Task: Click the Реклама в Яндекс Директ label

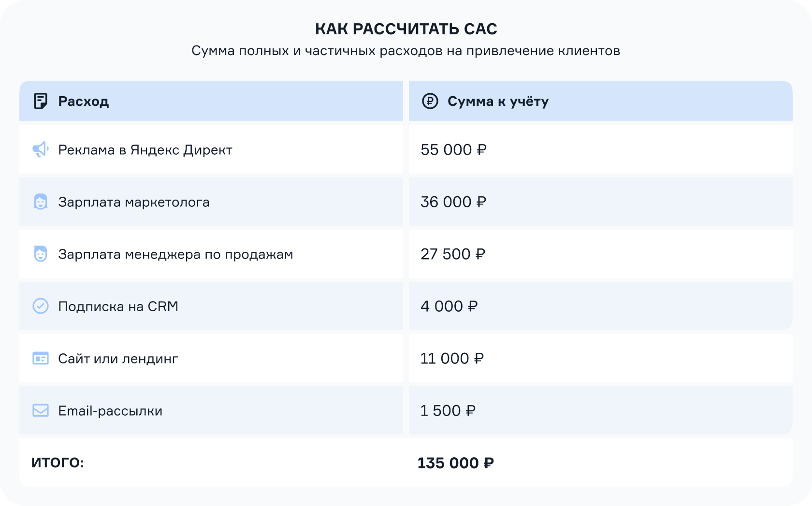Action: coord(145,150)
